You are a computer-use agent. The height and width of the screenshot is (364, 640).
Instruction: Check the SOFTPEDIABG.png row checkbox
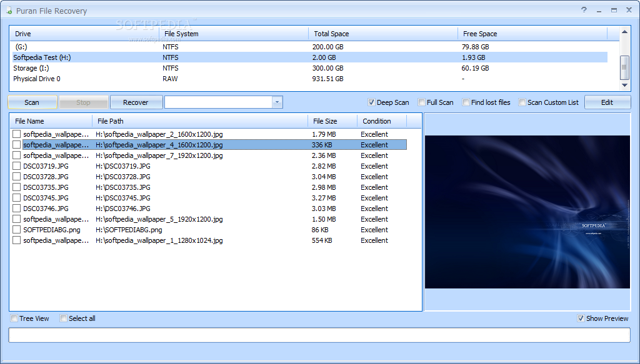pyautogui.click(x=16, y=230)
